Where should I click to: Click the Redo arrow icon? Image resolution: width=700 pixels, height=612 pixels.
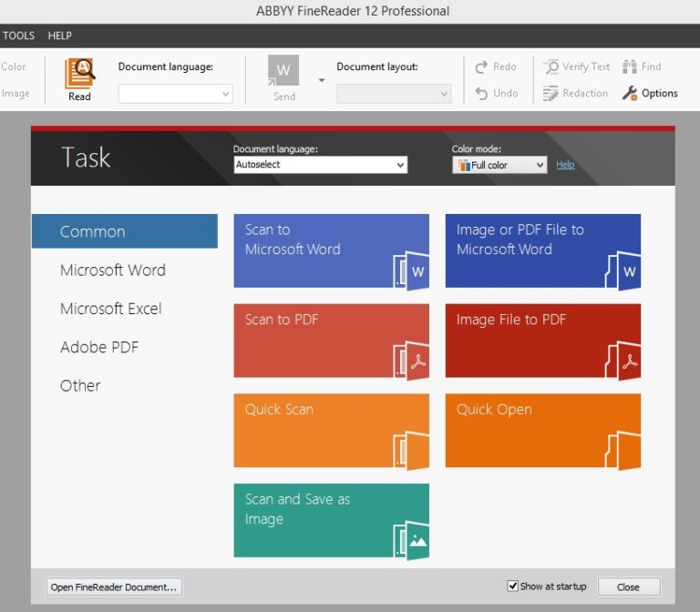(x=481, y=66)
